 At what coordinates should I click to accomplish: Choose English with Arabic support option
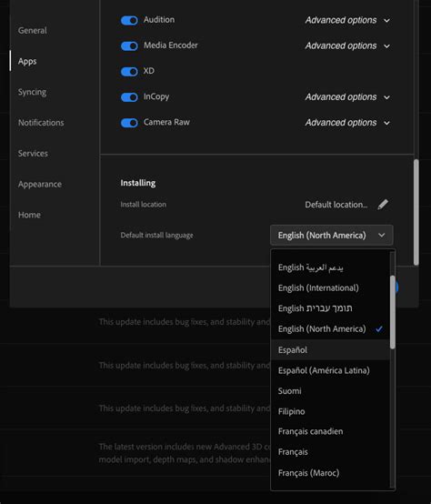330,267
